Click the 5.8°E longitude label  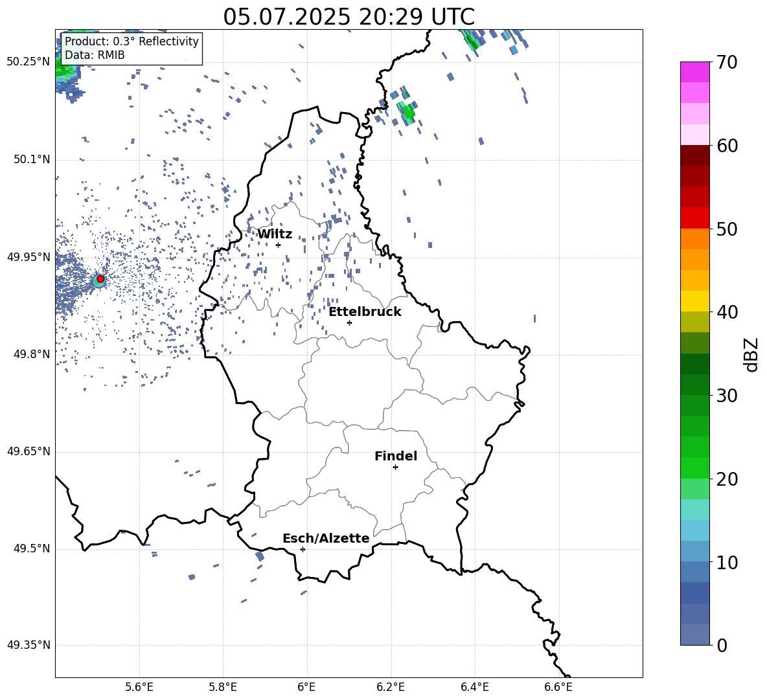pyautogui.click(x=223, y=687)
